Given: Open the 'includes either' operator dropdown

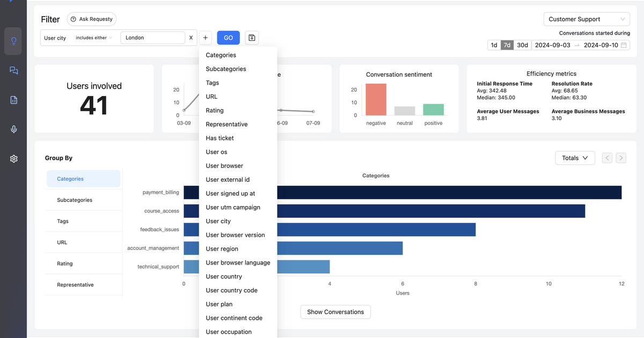Looking at the screenshot, I should pos(94,38).
